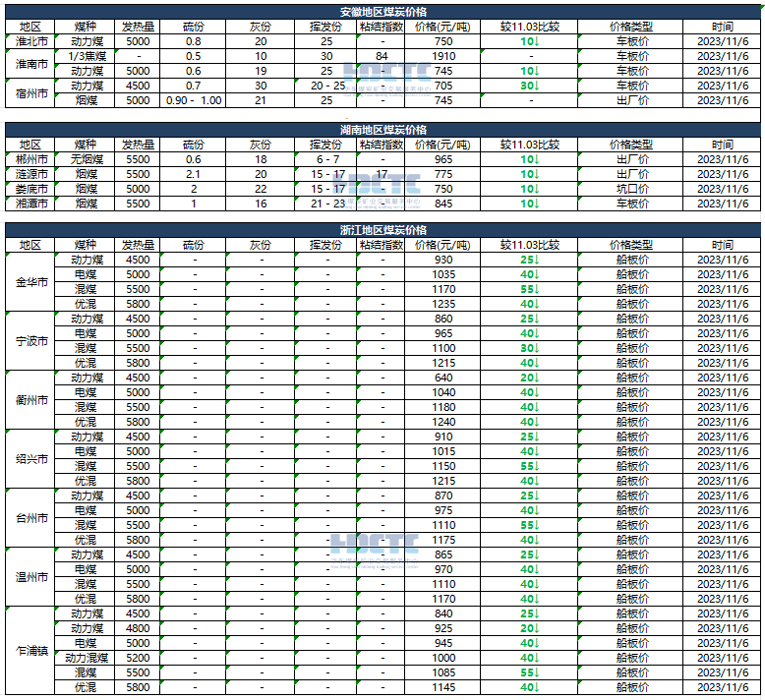
Task: Select the price 1085 in 乍浦镇
Action: point(443,672)
